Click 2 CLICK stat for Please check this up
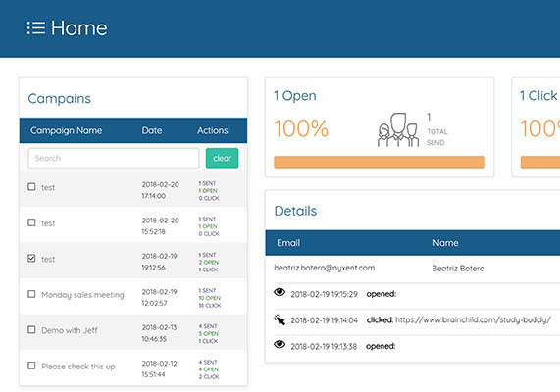The image size is (560, 392). coord(209,377)
